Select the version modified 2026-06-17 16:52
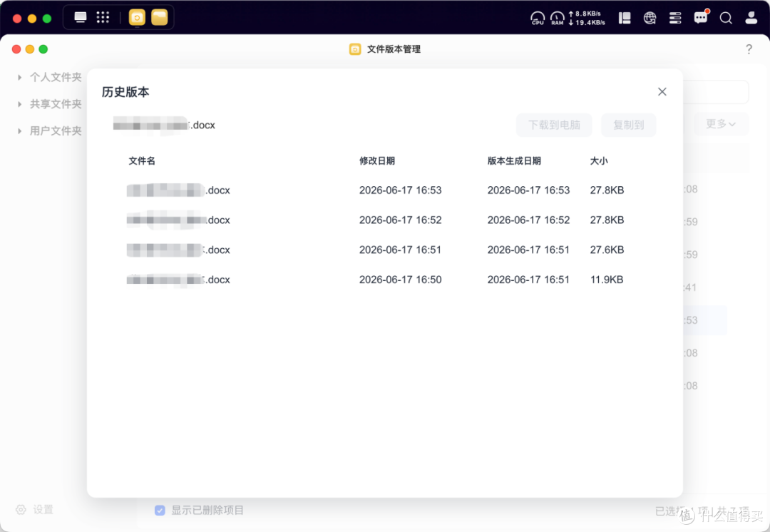 384,220
